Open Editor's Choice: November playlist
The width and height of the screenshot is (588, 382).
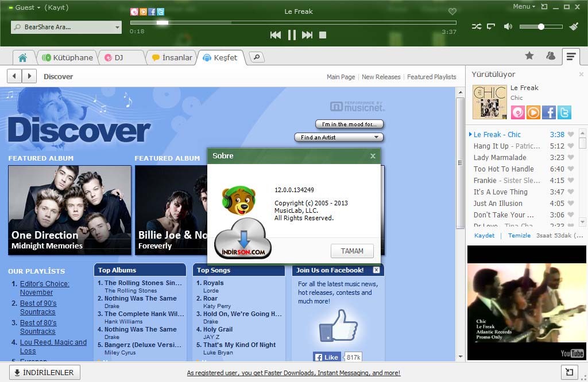pyautogui.click(x=44, y=288)
